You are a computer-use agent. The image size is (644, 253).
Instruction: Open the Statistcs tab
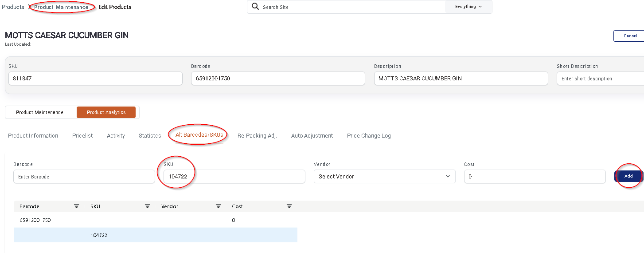pos(150,136)
